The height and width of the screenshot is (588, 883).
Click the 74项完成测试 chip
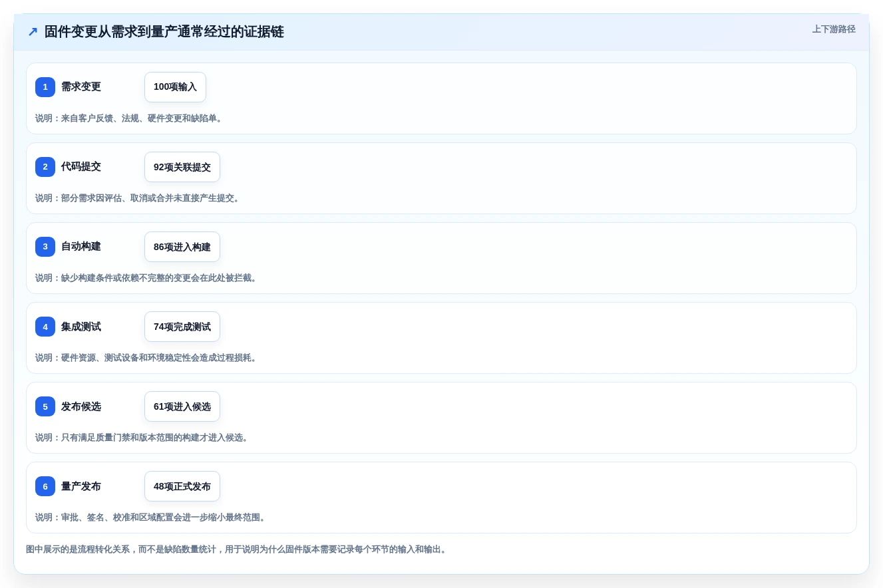[x=182, y=327]
